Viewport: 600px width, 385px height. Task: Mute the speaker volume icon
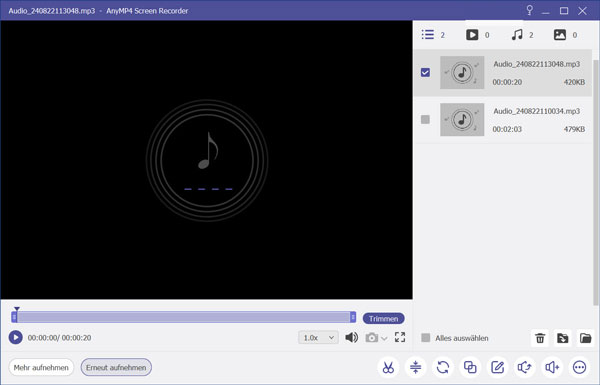click(x=352, y=337)
